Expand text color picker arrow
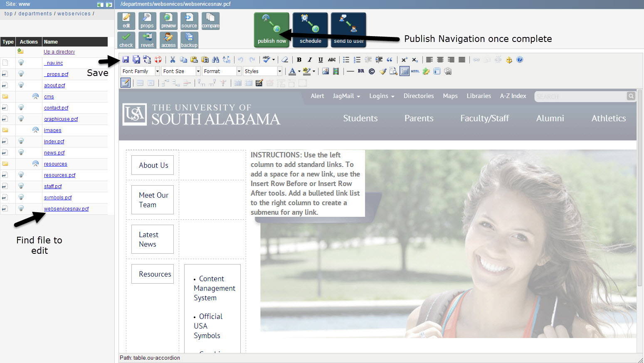The width and height of the screenshot is (644, 363). [x=299, y=71]
